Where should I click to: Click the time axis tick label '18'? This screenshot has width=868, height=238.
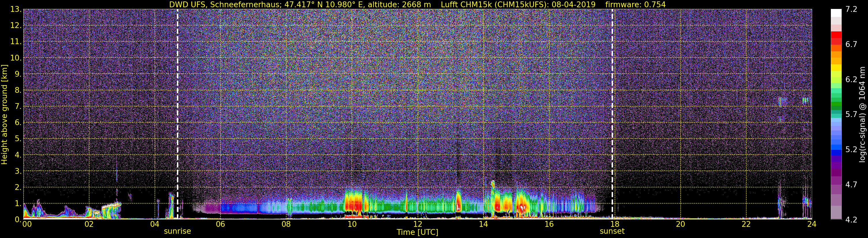tap(614, 224)
